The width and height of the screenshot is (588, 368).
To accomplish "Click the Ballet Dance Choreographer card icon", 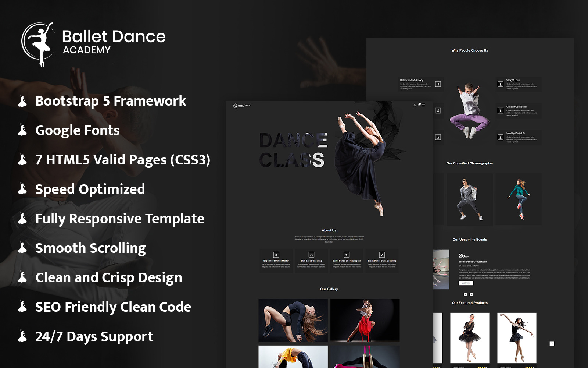I will [x=347, y=254].
